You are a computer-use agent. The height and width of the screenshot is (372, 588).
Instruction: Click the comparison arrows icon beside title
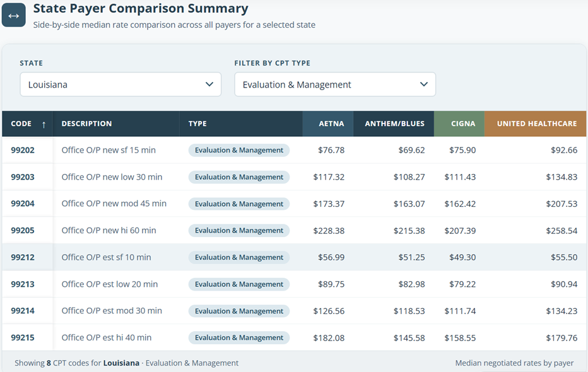[x=13, y=15]
